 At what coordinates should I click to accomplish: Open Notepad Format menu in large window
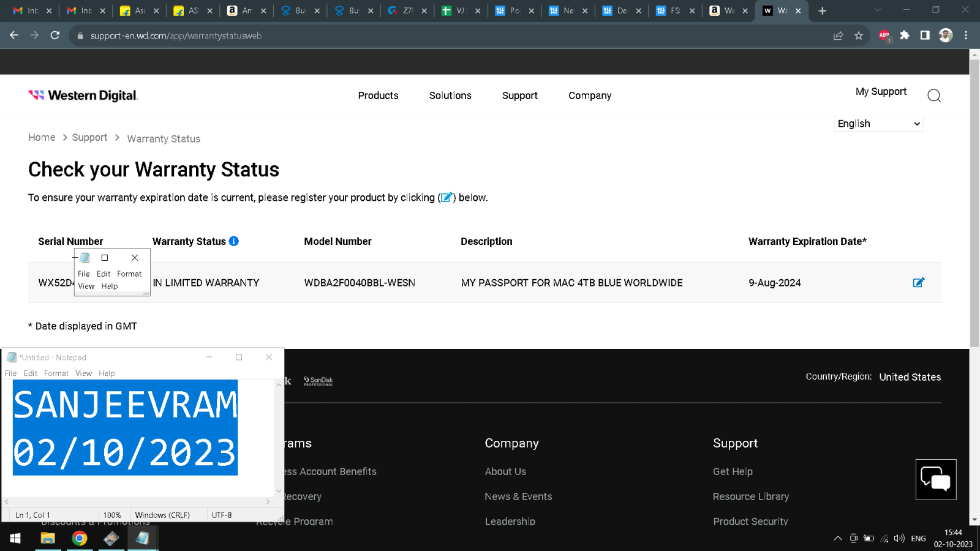[x=56, y=373]
